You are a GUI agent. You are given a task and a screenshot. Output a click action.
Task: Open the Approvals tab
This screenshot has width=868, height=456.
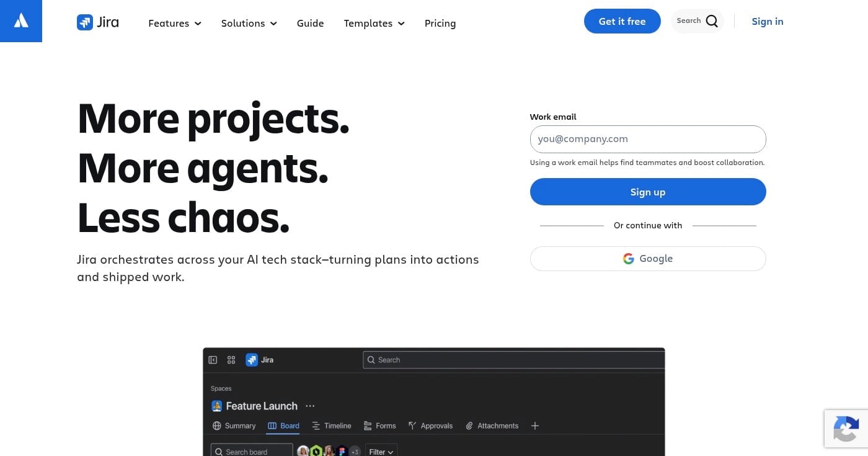(430, 426)
